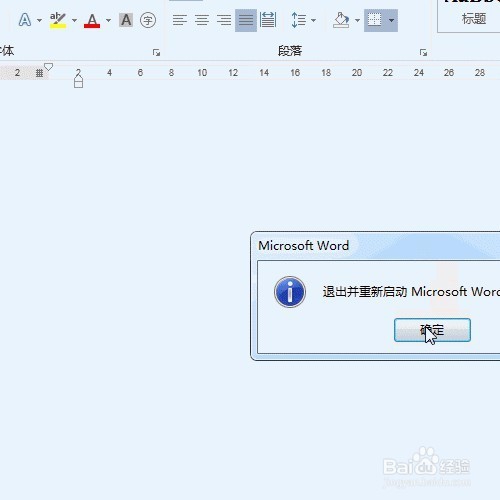Open line spacing dropdown arrow
Image resolution: width=500 pixels, height=500 pixels.
coord(313,21)
